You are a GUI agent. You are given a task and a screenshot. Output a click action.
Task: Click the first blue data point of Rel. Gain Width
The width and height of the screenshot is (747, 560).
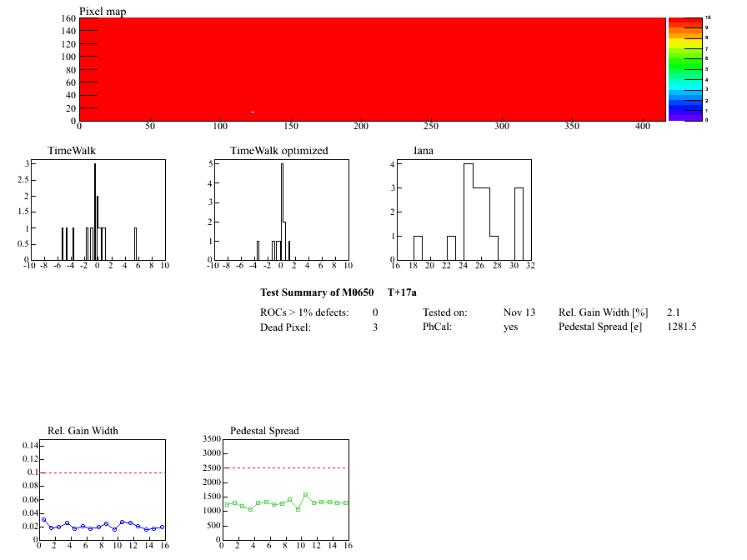pos(44,519)
